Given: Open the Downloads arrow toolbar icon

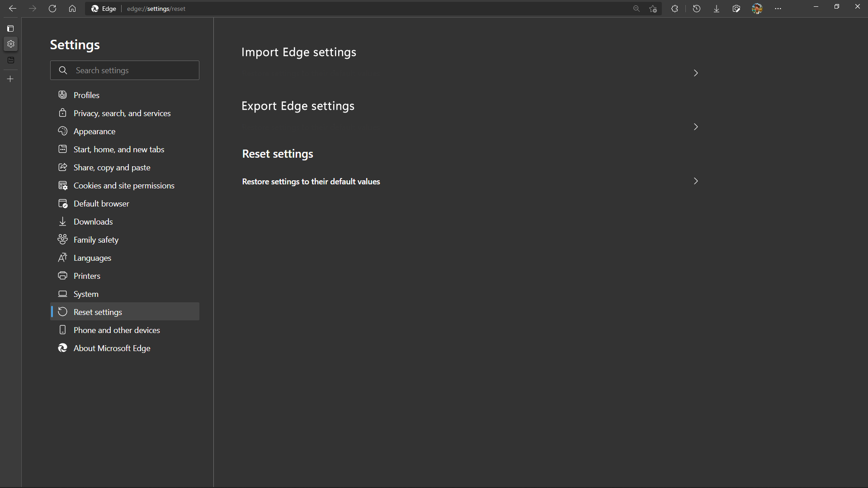Looking at the screenshot, I should point(717,9).
